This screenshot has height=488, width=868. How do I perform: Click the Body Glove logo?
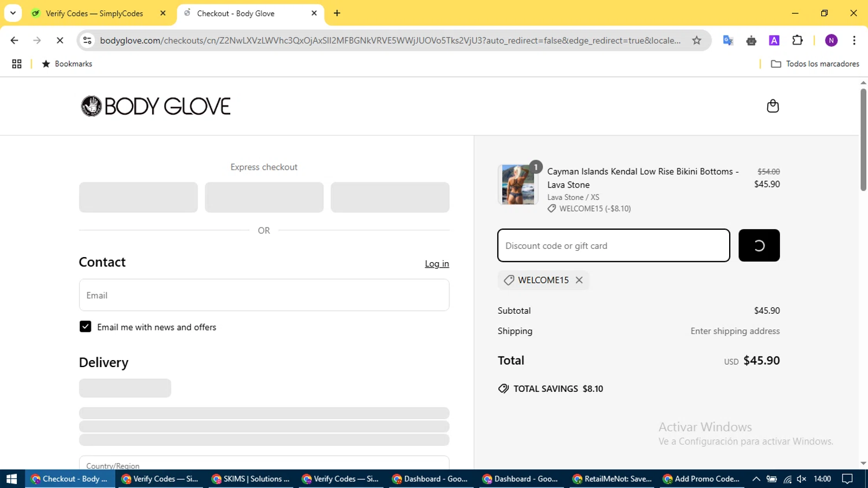[x=156, y=106]
